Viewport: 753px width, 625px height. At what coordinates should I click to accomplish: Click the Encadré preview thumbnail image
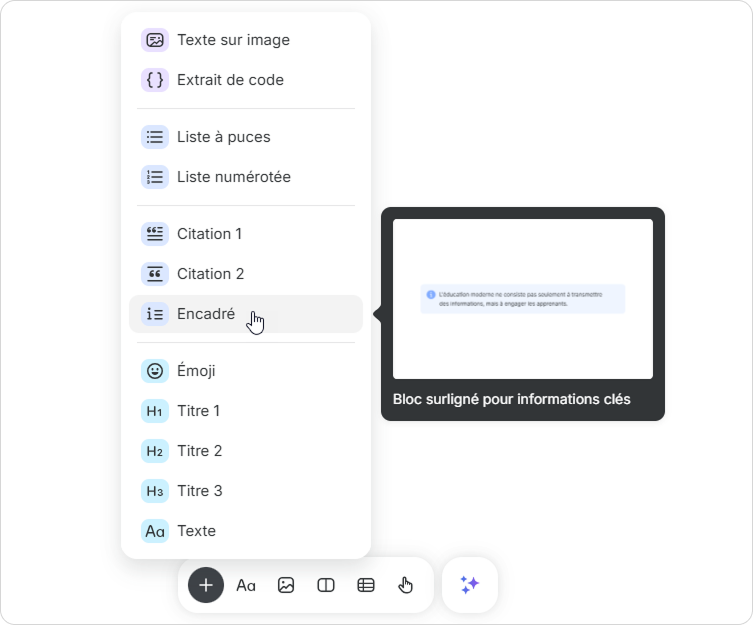tap(523, 299)
